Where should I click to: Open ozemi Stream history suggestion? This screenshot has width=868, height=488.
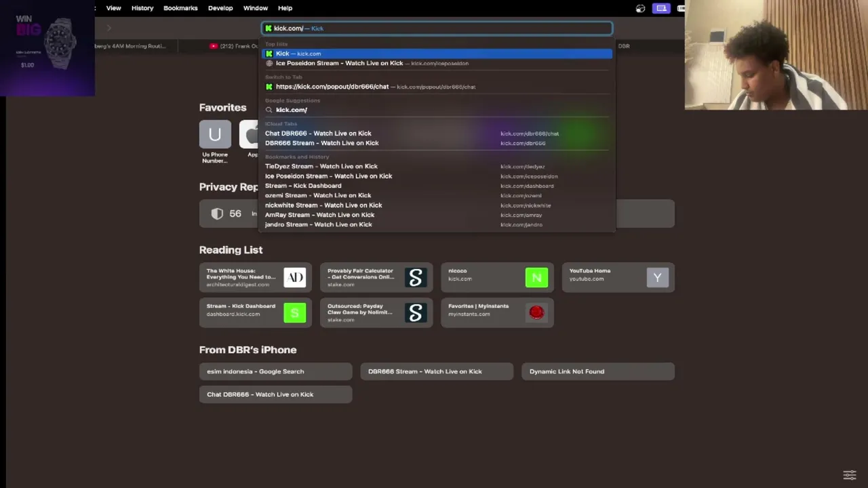(437, 195)
